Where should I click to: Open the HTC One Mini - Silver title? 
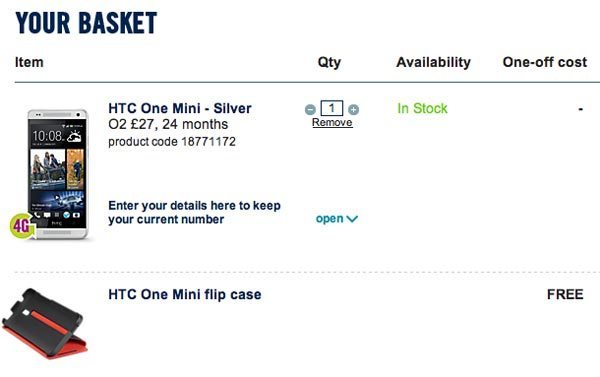(x=180, y=108)
